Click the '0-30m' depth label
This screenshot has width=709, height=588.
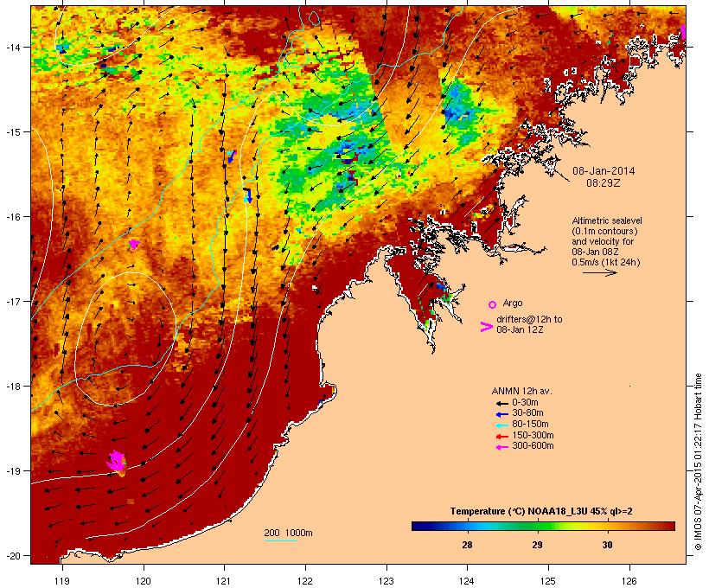pos(525,403)
